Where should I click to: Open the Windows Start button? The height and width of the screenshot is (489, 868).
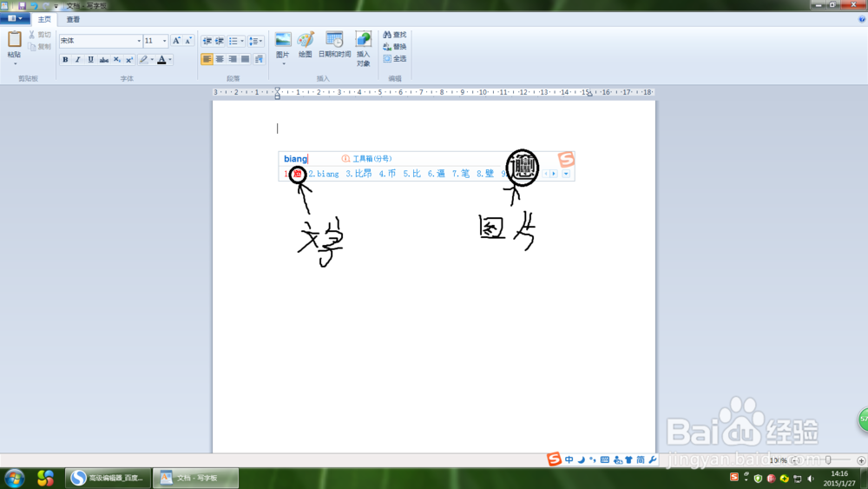[x=15, y=478]
